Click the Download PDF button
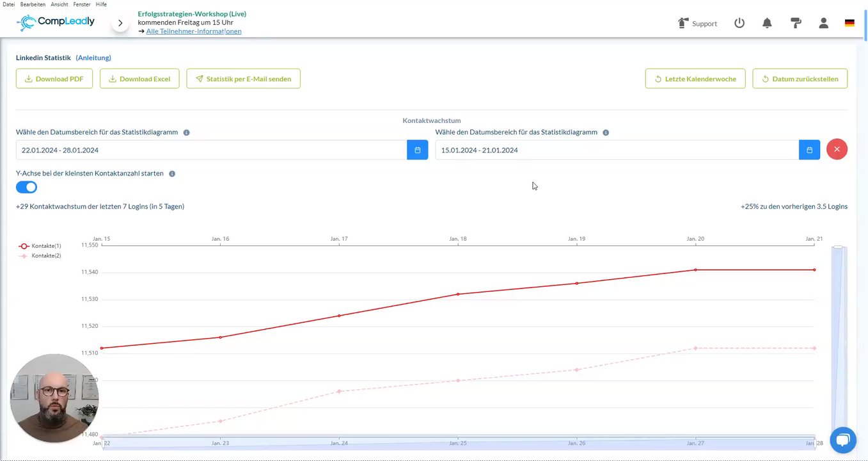Image resolution: width=868 pixels, height=461 pixels. click(x=54, y=79)
